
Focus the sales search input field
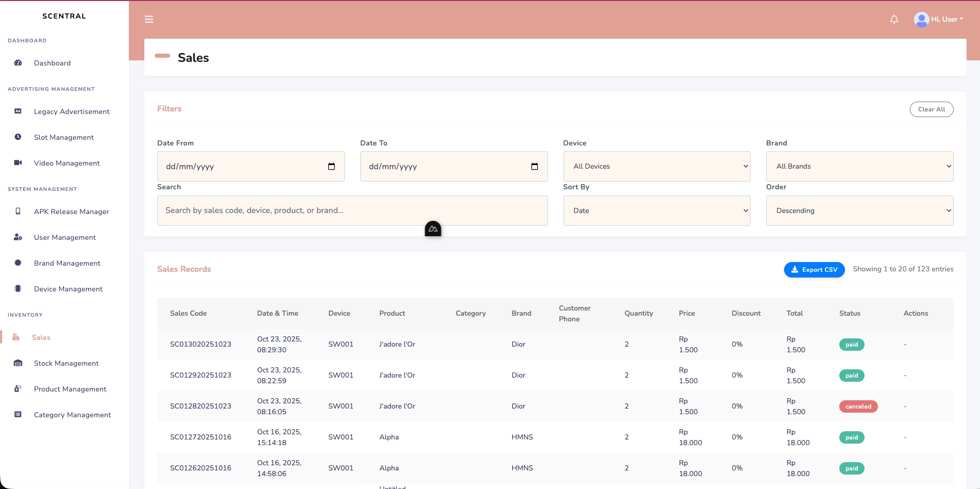[352, 210]
